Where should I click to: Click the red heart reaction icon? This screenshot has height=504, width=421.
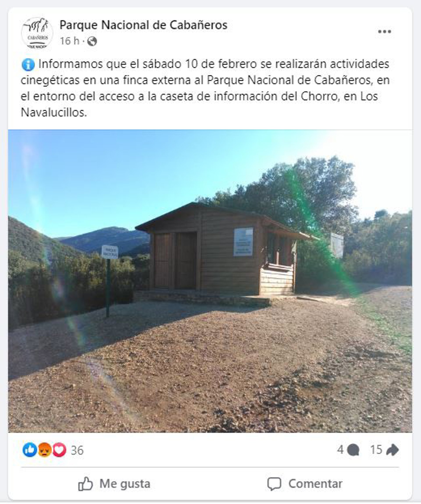[x=59, y=450]
